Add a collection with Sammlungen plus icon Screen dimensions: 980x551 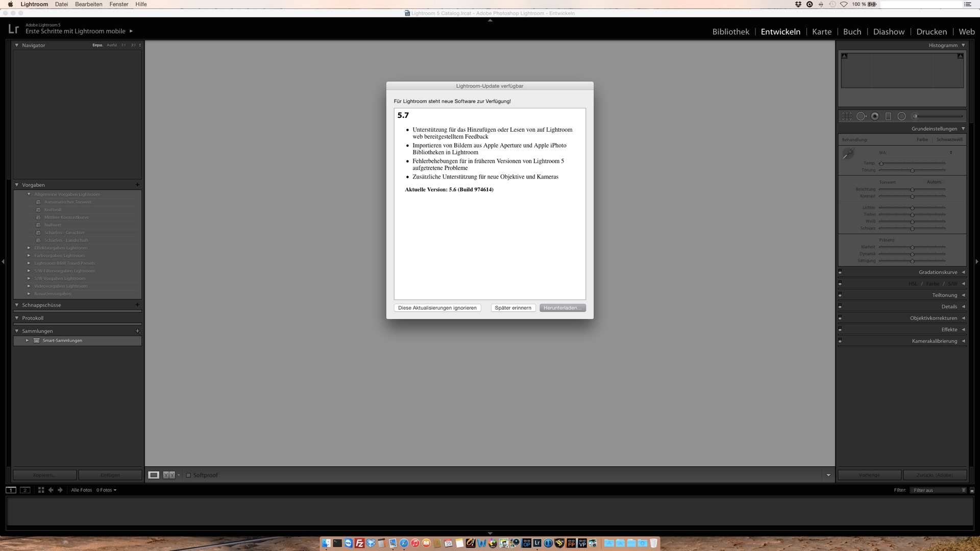[x=137, y=331]
